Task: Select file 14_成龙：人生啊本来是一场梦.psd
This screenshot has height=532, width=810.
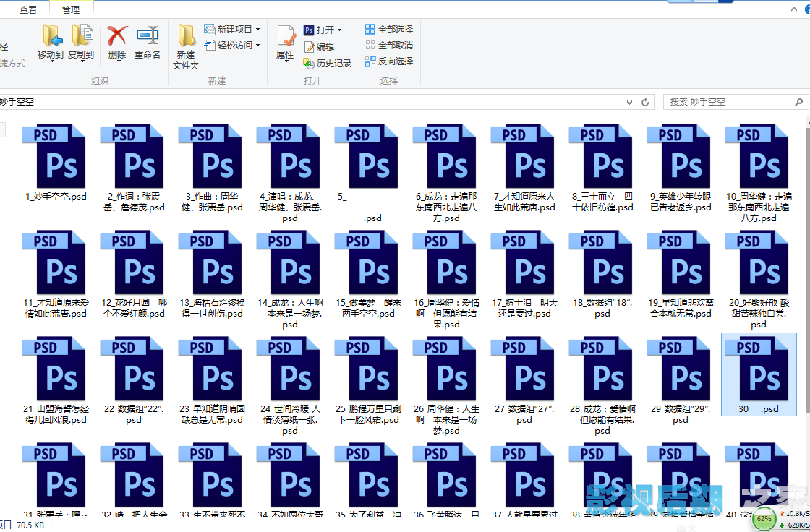Action: click(290, 279)
